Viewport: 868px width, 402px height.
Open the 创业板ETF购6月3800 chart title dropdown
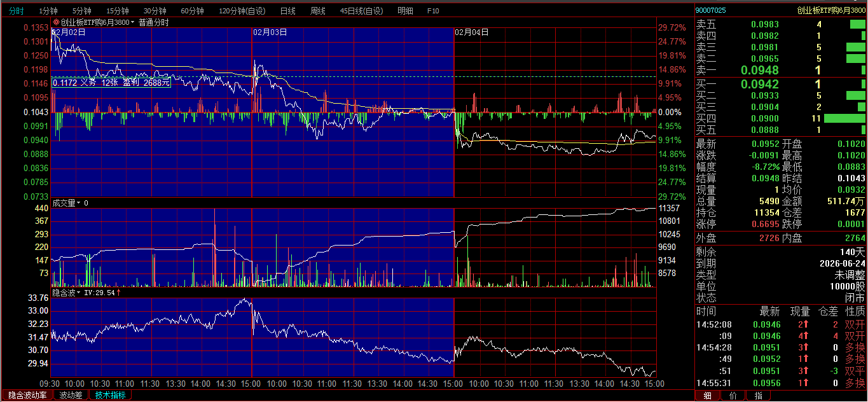point(97,22)
